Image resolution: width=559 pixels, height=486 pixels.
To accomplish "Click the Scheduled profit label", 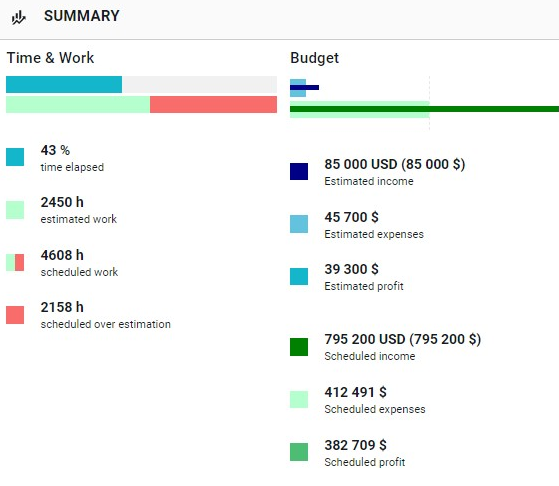I will click(x=365, y=462).
